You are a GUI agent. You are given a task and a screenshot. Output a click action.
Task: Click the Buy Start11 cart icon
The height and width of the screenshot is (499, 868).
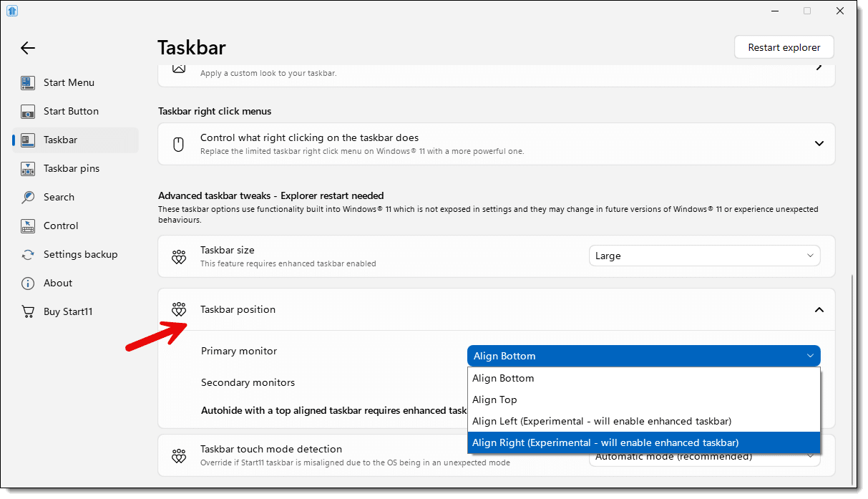tap(28, 311)
